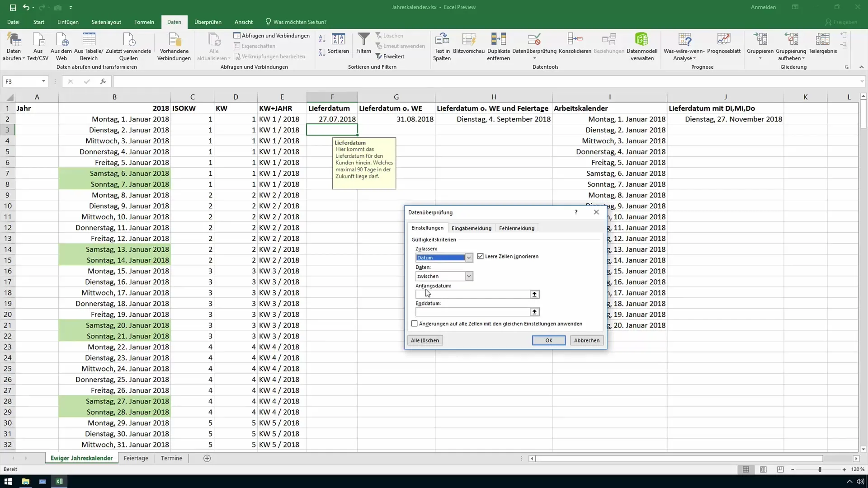Switch to Page Layout view in status bar
Image resolution: width=868 pixels, height=488 pixels.
point(763,469)
